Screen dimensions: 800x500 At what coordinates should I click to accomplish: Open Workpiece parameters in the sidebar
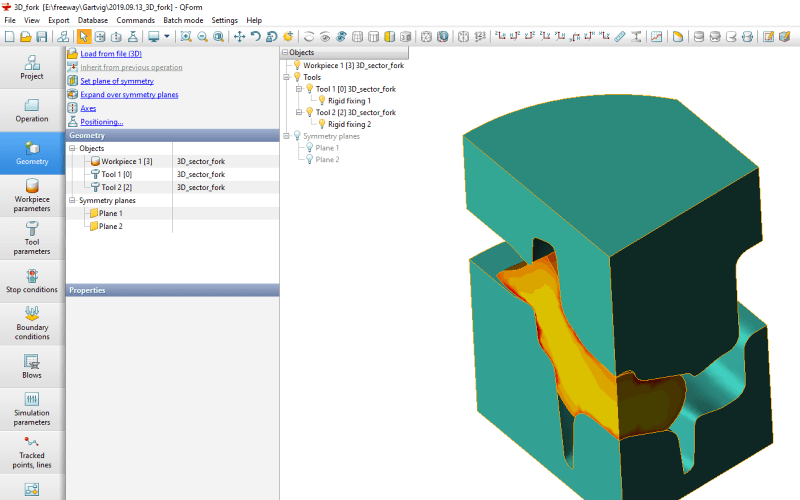tap(32, 195)
